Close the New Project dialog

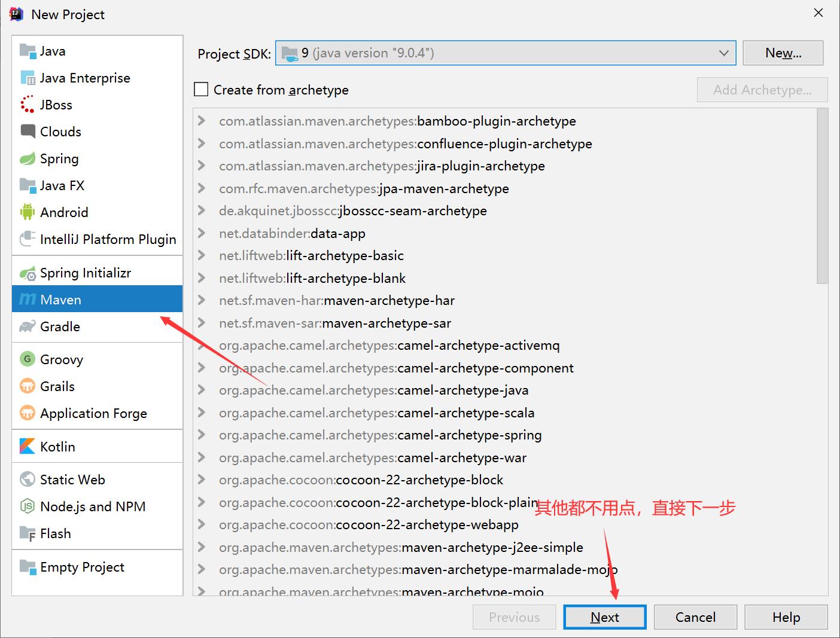pos(818,13)
